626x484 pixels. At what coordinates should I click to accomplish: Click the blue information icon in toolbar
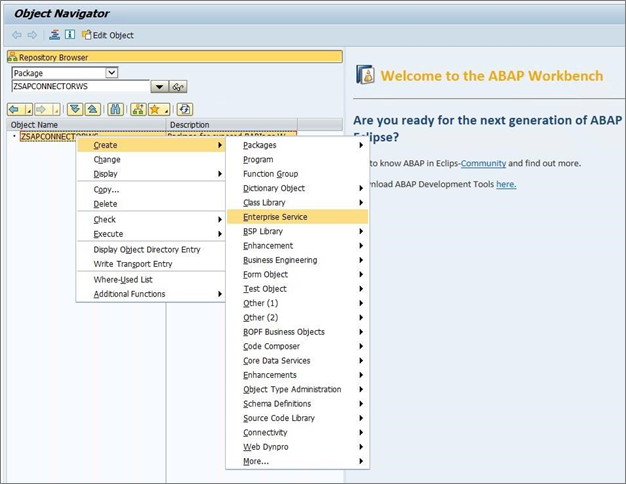pos(70,35)
